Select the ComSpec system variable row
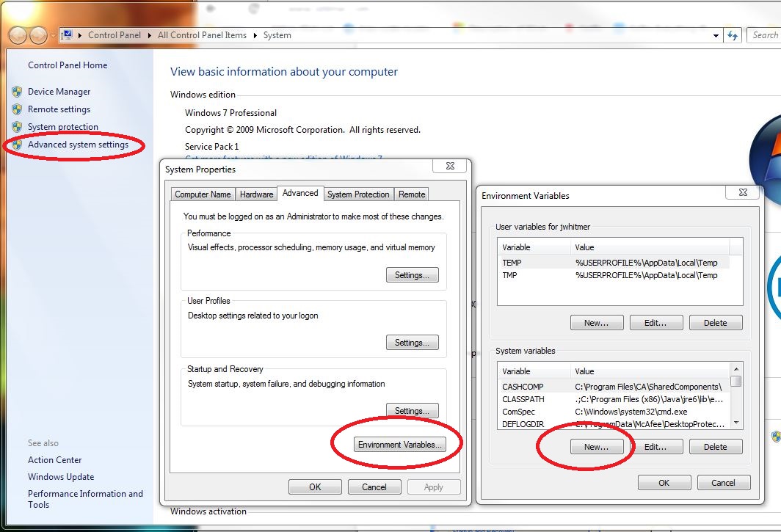781x532 pixels. pyautogui.click(x=614, y=412)
